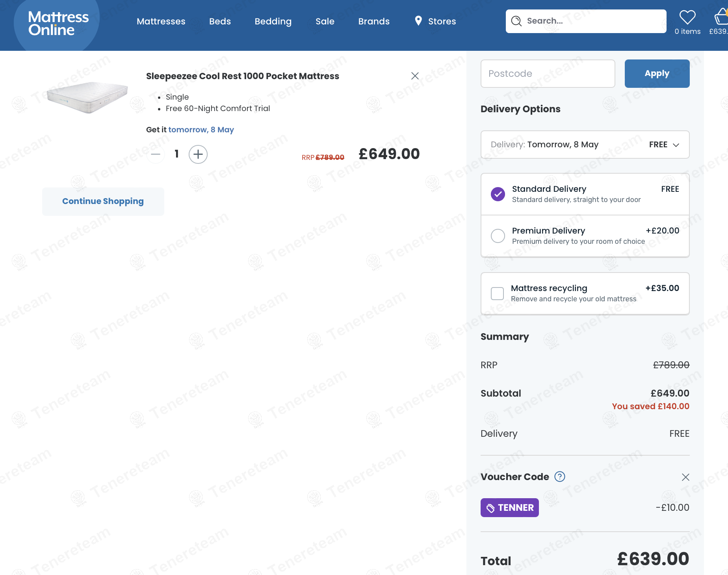Open the shopping basket icon
The image size is (728, 575).
point(721,17)
